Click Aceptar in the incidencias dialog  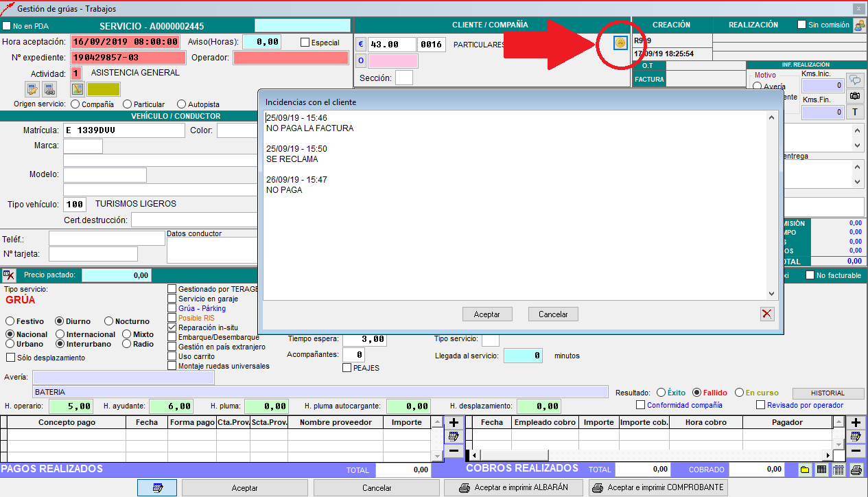(487, 314)
